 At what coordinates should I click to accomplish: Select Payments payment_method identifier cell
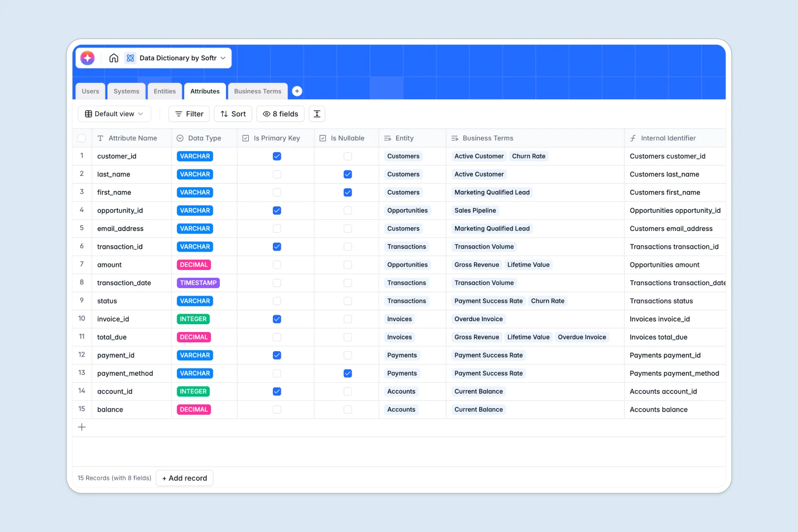675,373
